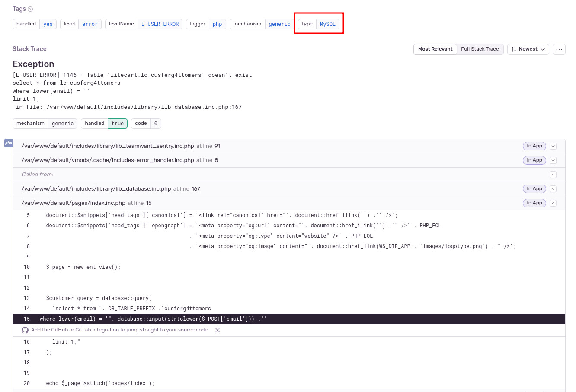Expand the Called from row chevron

553,175
